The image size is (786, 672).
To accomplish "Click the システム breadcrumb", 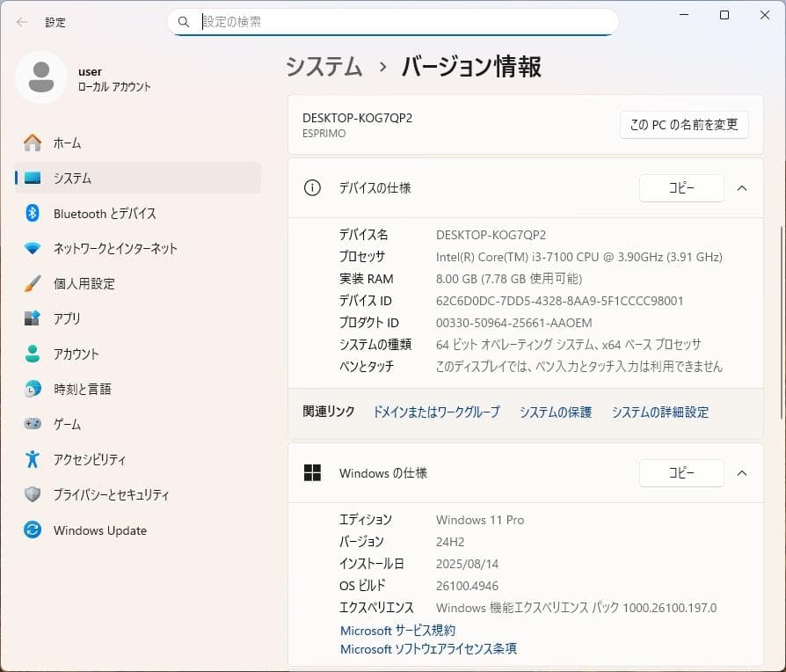I will [x=324, y=66].
